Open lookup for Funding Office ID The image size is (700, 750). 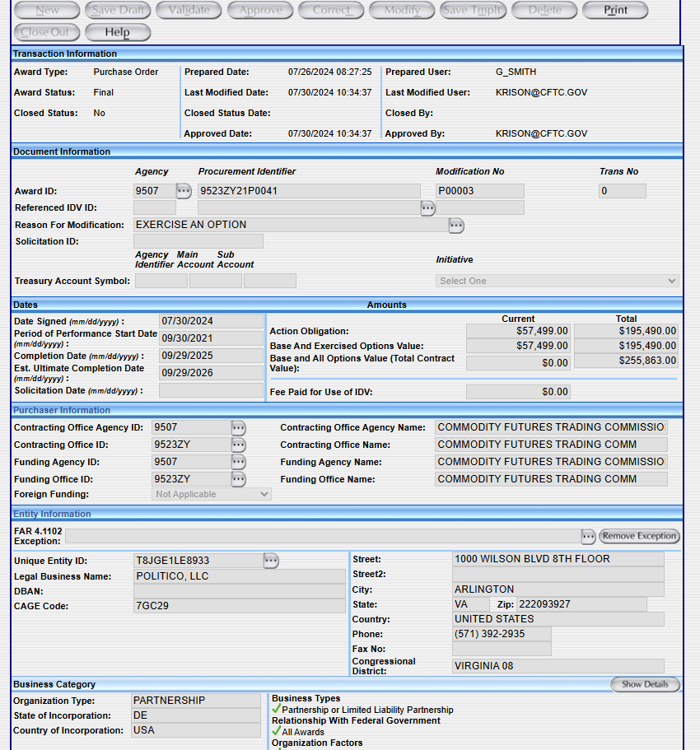(238, 479)
